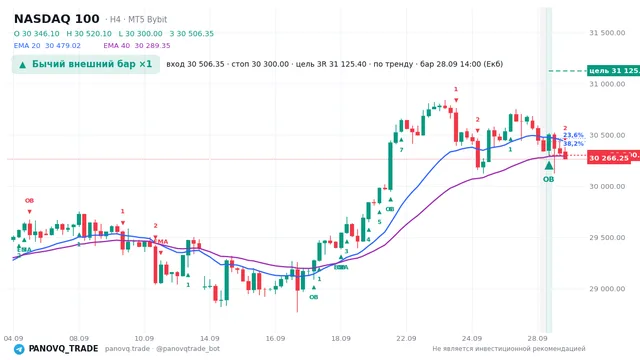640x360 pixels.
Task: Click the signal details text 'вход 30 506.35 · стоп 30 300.00'
Action: (227, 64)
